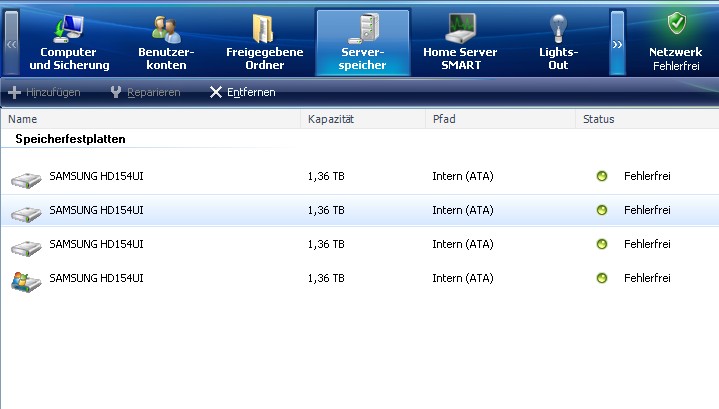Click the first row's Intern (ATA) path
This screenshot has width=719, height=409.
tap(463, 176)
